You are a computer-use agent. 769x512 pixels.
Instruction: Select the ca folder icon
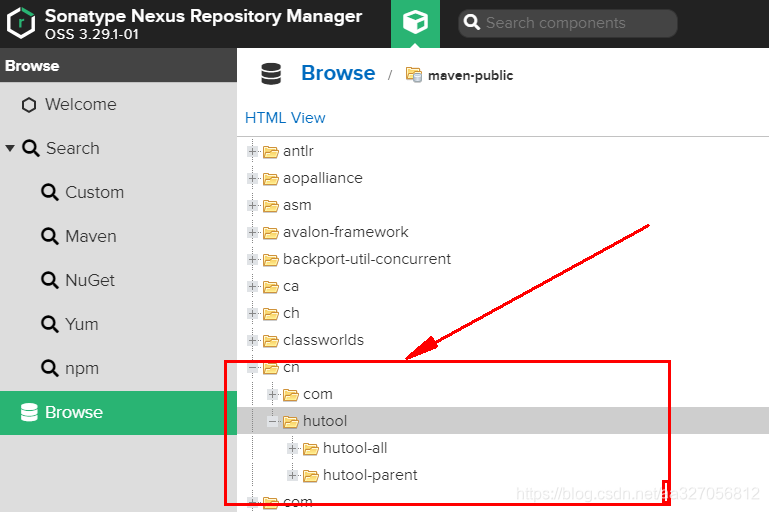pyautogui.click(x=270, y=286)
